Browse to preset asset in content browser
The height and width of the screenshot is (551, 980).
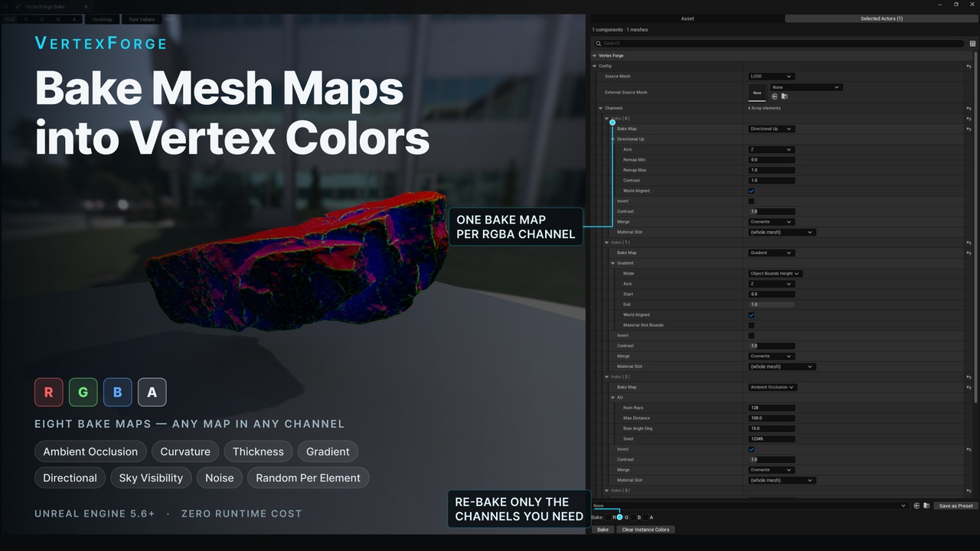[x=926, y=506]
